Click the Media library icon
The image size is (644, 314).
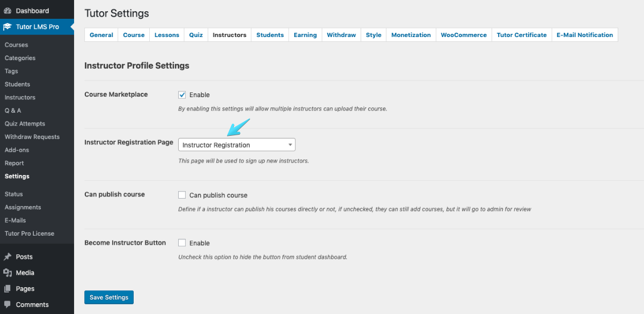pos(8,273)
